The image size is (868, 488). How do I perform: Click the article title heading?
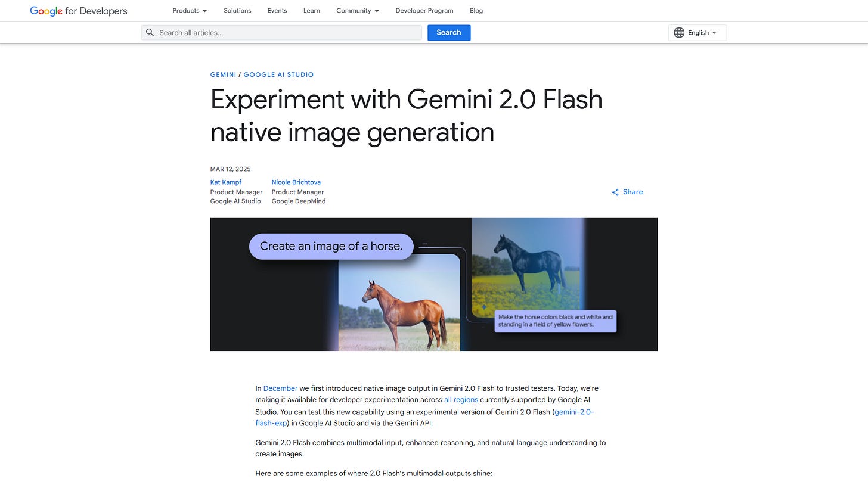coord(407,115)
